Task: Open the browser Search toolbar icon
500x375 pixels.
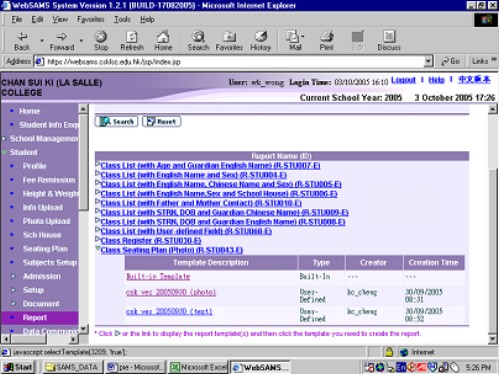Action: pos(198,41)
